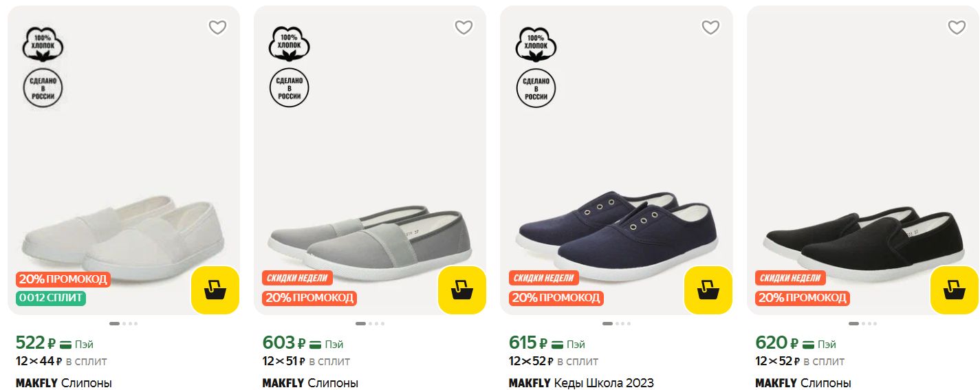Add white slip-ons to cart
The height and width of the screenshot is (390, 980).
(x=215, y=290)
